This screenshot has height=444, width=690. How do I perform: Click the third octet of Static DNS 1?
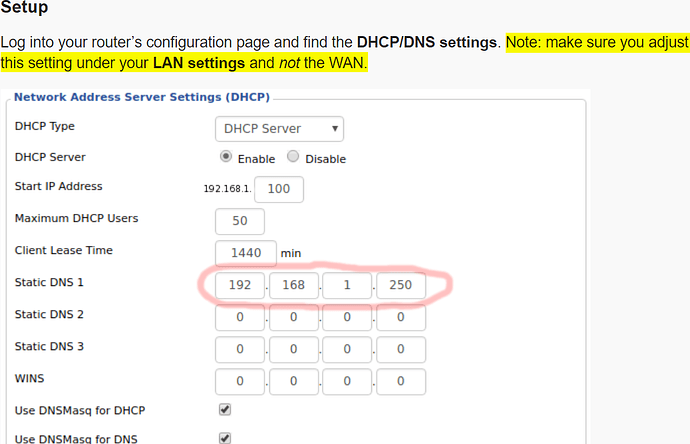346,286
